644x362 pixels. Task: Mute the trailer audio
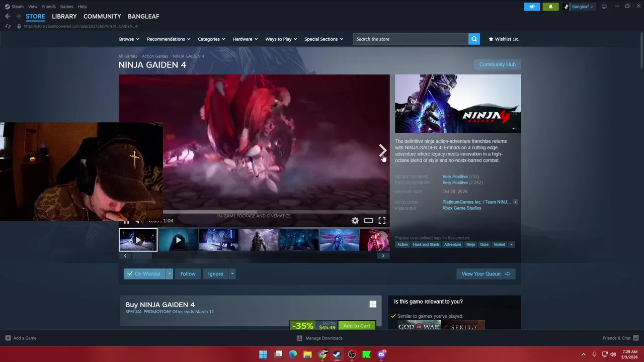(139, 221)
